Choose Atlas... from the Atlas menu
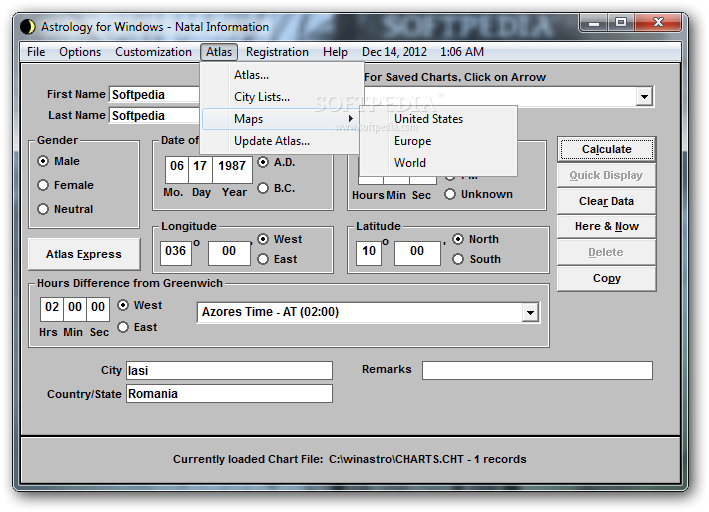Viewport: 709px width, 512px height. 282,75
